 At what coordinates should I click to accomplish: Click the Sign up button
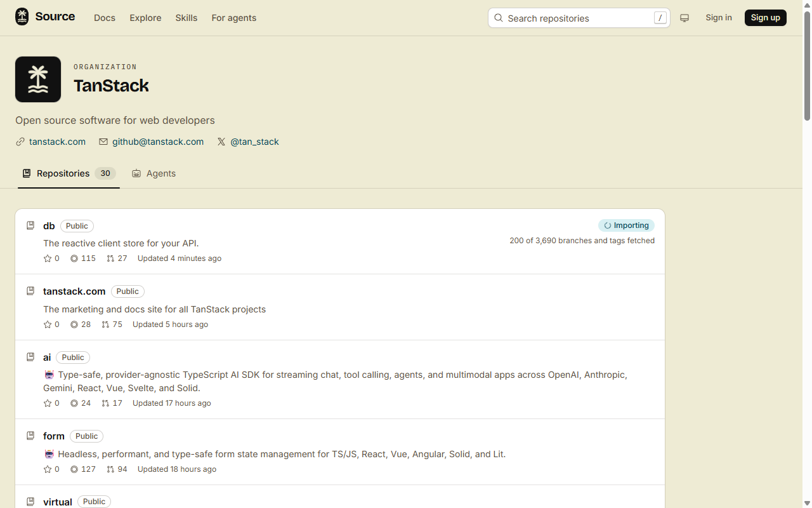766,18
